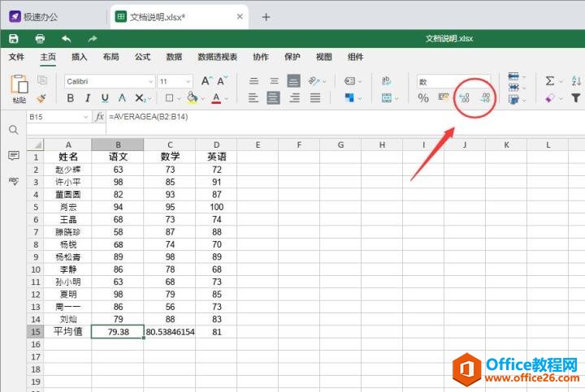Click the merge cells icon
This screenshot has width=585, height=392.
pos(387,98)
